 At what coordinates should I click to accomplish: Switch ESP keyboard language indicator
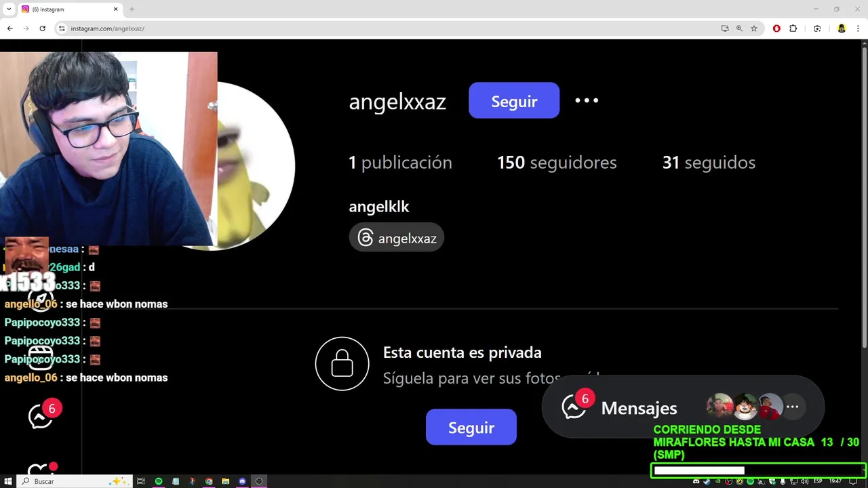[x=818, y=481]
